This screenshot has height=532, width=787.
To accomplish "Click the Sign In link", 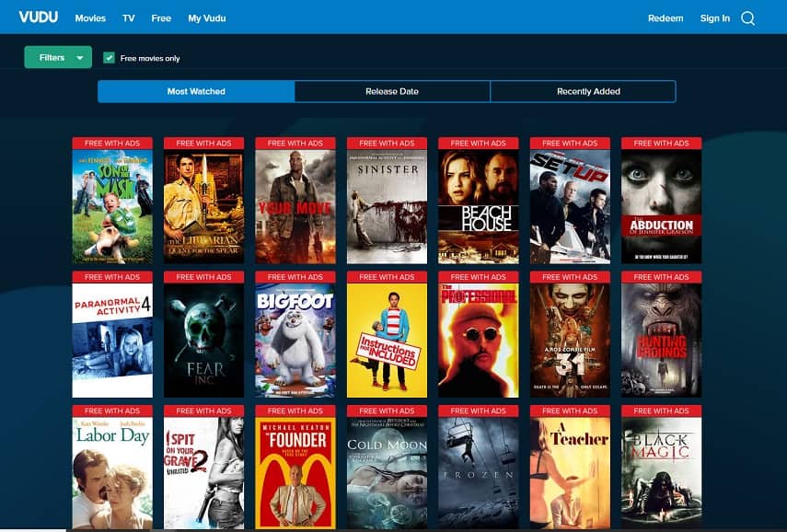I will (x=714, y=18).
